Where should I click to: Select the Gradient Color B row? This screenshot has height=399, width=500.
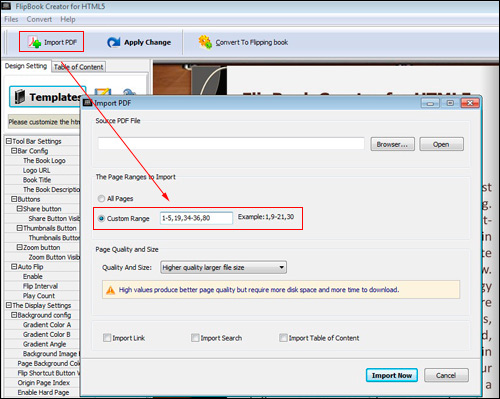(42, 334)
